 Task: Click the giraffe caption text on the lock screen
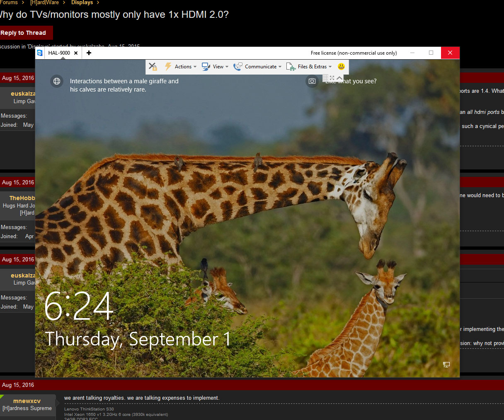tap(124, 85)
